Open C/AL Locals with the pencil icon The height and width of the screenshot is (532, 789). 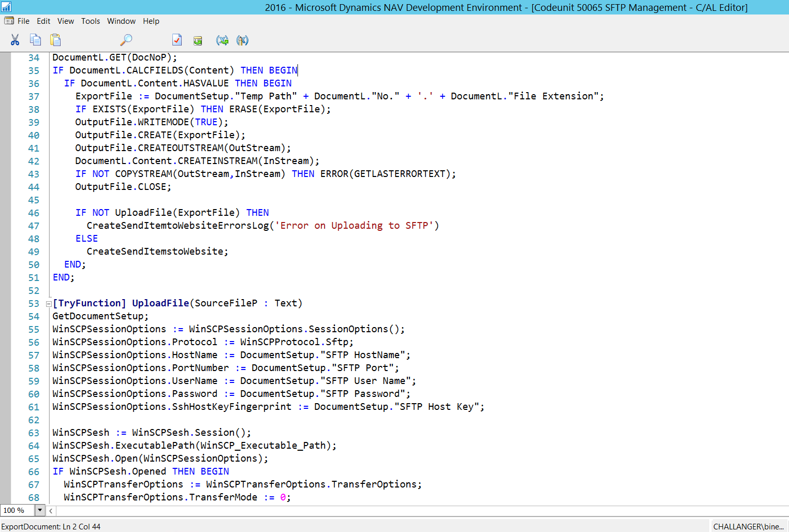coord(242,40)
